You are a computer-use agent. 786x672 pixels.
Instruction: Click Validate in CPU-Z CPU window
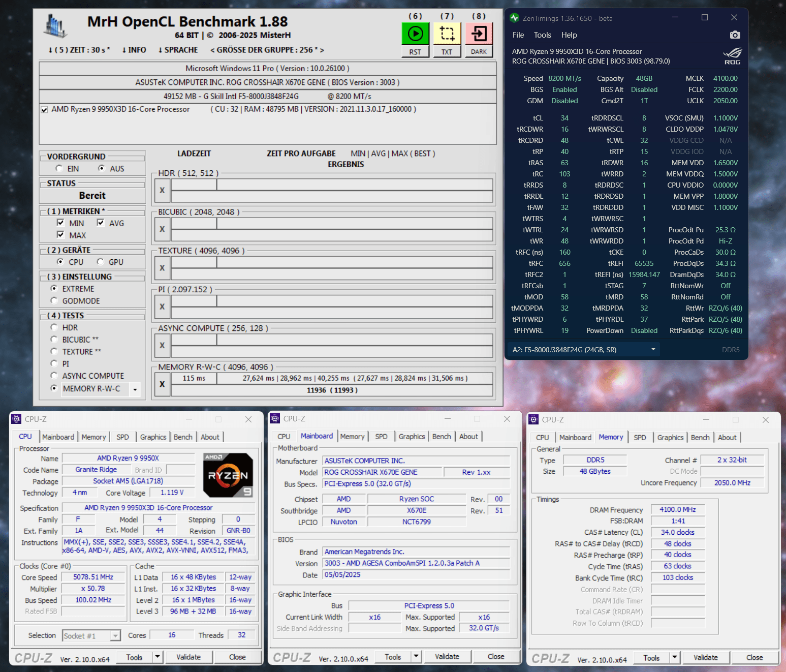click(188, 657)
